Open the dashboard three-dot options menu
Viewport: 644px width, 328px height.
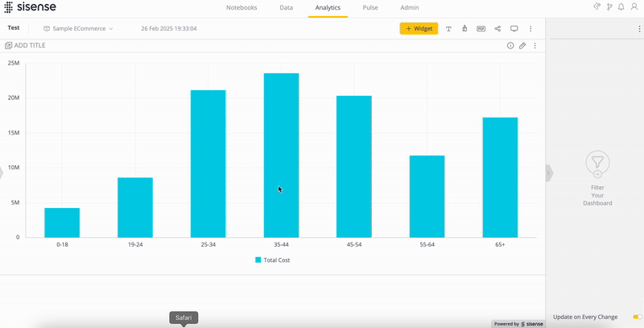click(x=530, y=28)
